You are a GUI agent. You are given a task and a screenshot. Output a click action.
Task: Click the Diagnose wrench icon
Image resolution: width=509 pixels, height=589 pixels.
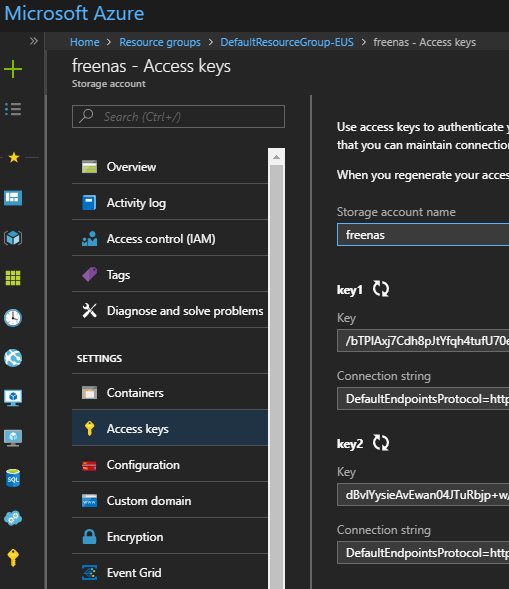(x=89, y=311)
